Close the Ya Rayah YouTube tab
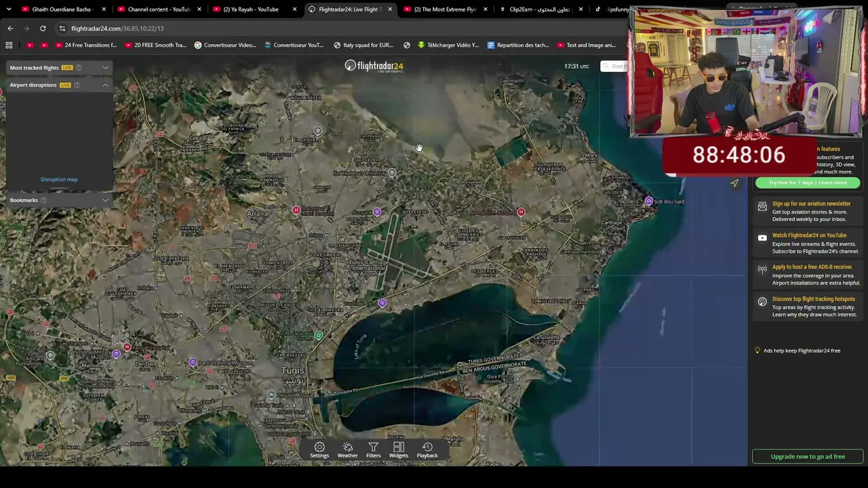 point(294,9)
